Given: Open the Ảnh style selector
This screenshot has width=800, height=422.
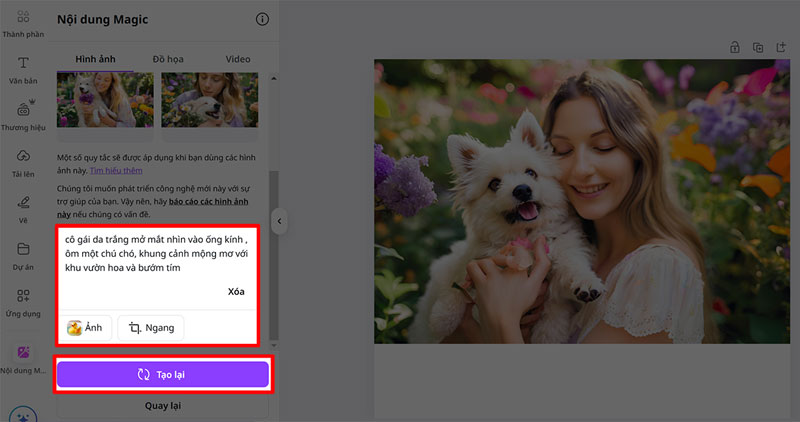Looking at the screenshot, I should pyautogui.click(x=86, y=328).
